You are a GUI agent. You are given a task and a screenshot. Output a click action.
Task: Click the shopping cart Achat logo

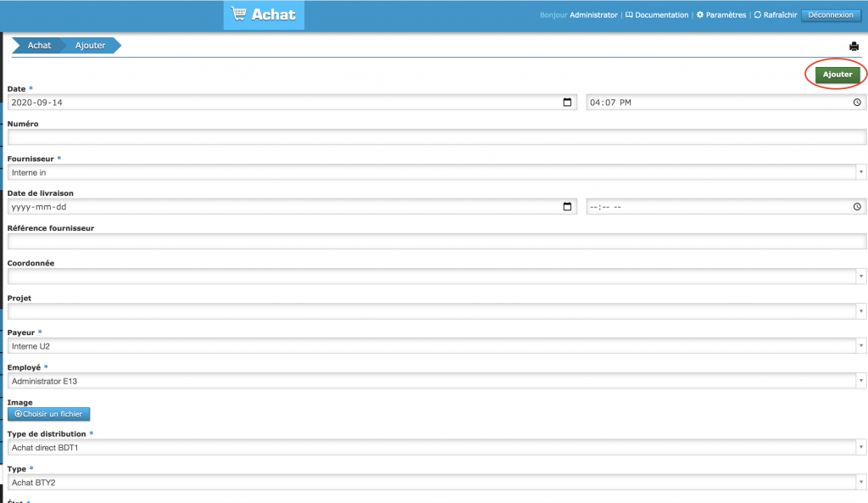click(x=264, y=15)
